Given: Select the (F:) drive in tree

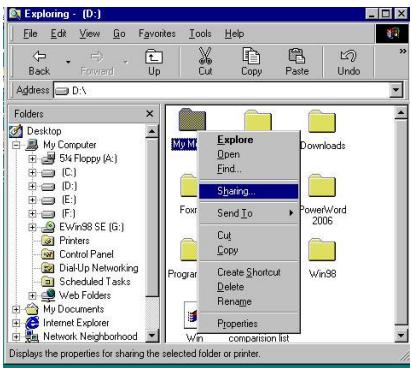Looking at the screenshot, I should [68, 213].
